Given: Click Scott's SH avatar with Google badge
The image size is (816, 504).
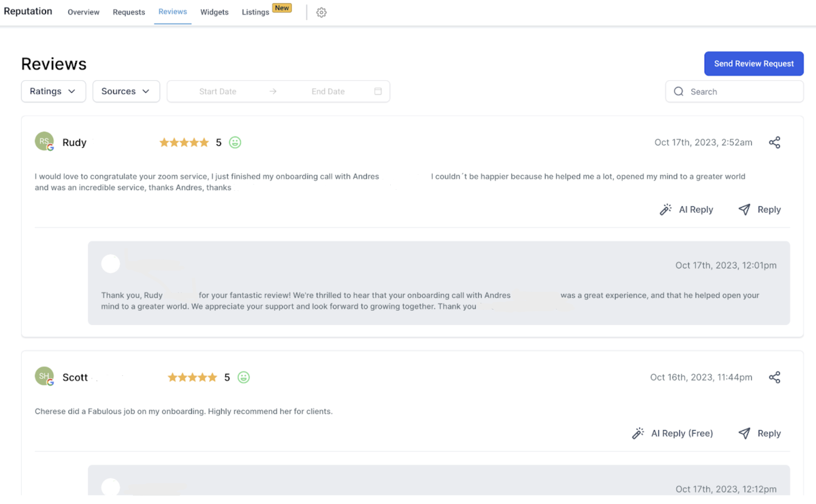Looking at the screenshot, I should point(44,376).
